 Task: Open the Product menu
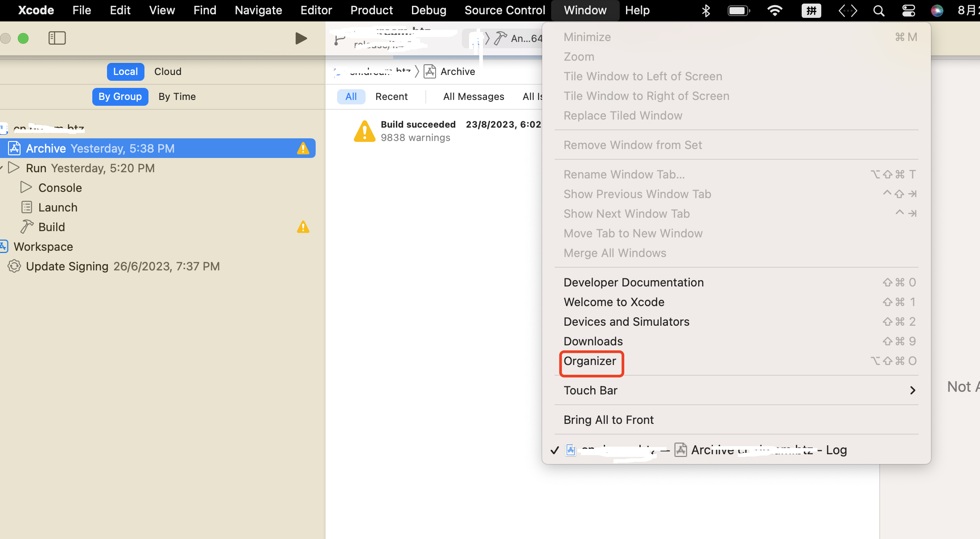[371, 10]
